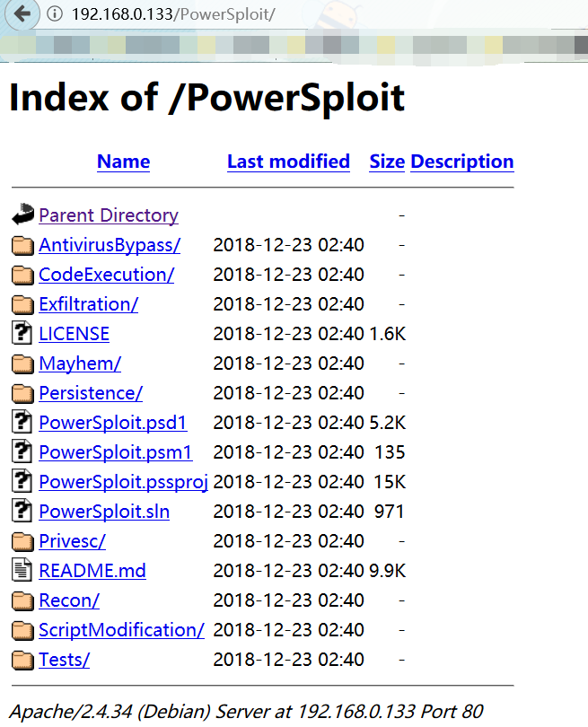Viewport: 588px width, 727px height.
Task: Click the folder icon beside Recon/
Action: click(22, 600)
